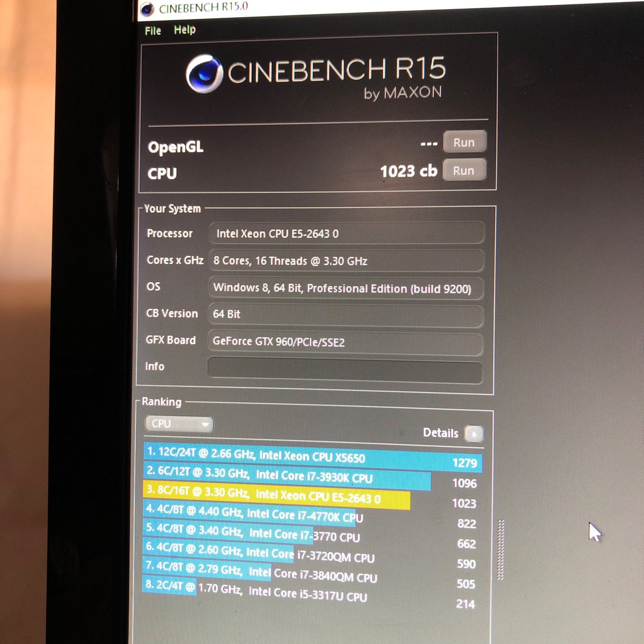Image resolution: width=644 pixels, height=644 pixels.
Task: Click the Windows 8 OS field
Action: pyautogui.click(x=346, y=288)
